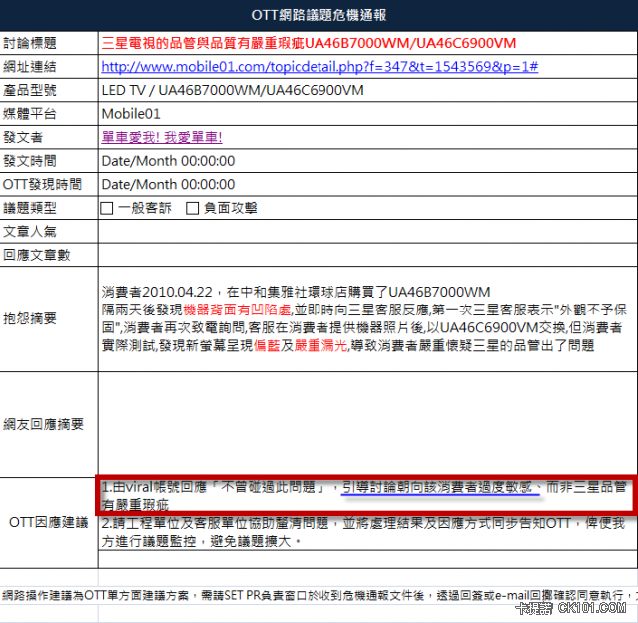The image size is (638, 623).
Task: Click the 議題類型 label cell
Action: 49,208
